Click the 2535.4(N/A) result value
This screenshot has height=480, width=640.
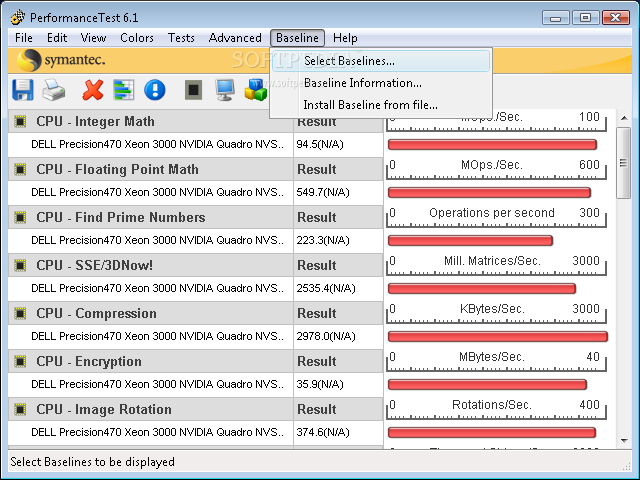click(x=326, y=288)
